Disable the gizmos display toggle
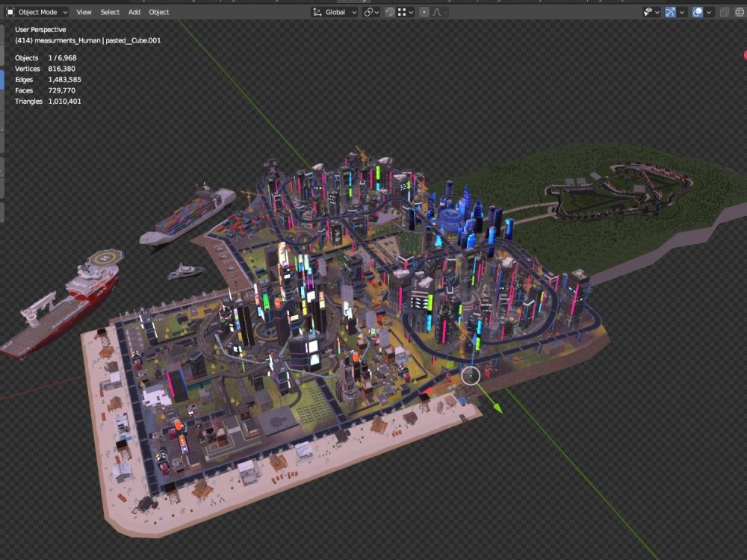Image resolution: width=747 pixels, height=560 pixels. [x=669, y=11]
